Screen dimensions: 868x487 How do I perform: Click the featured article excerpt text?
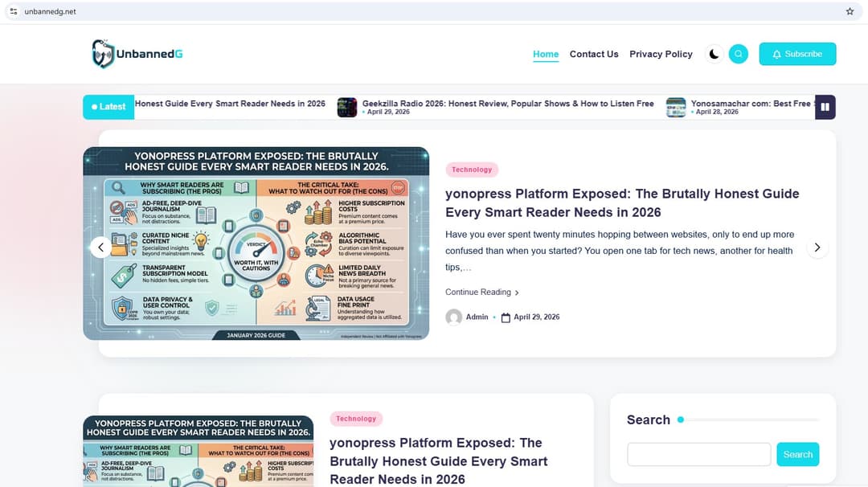pos(620,251)
